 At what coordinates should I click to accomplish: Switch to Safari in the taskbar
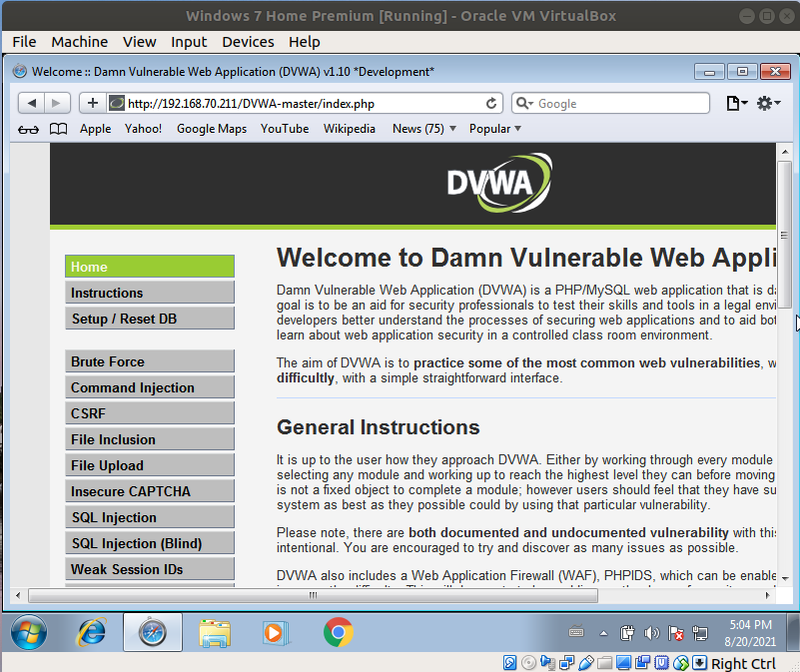pyautogui.click(x=153, y=633)
